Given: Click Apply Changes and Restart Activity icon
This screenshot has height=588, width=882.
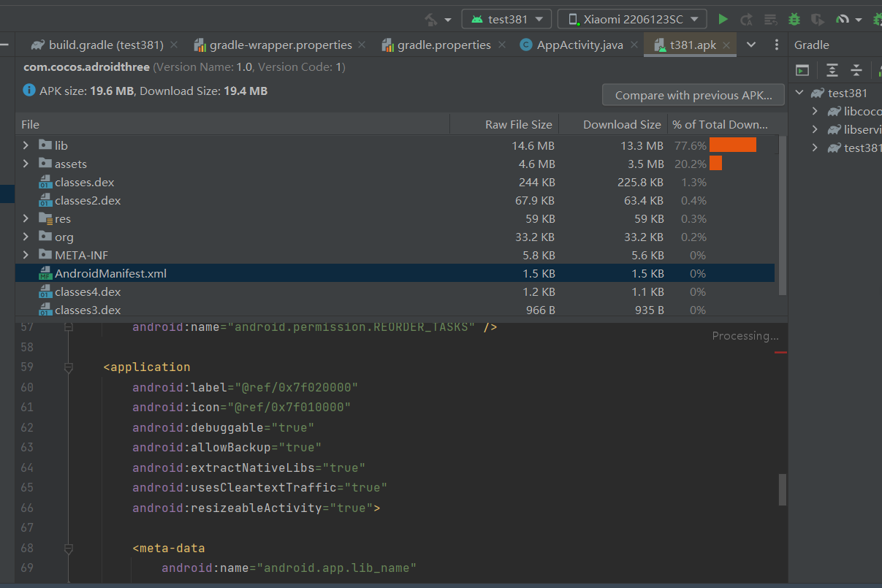Looking at the screenshot, I should (746, 20).
